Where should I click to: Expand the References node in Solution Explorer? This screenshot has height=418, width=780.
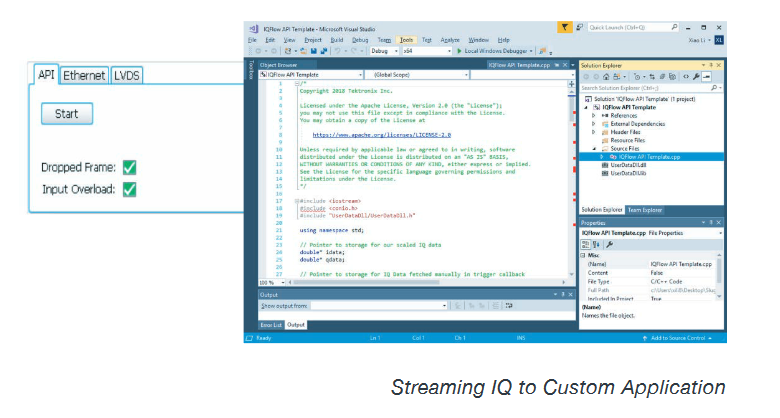[x=594, y=115]
